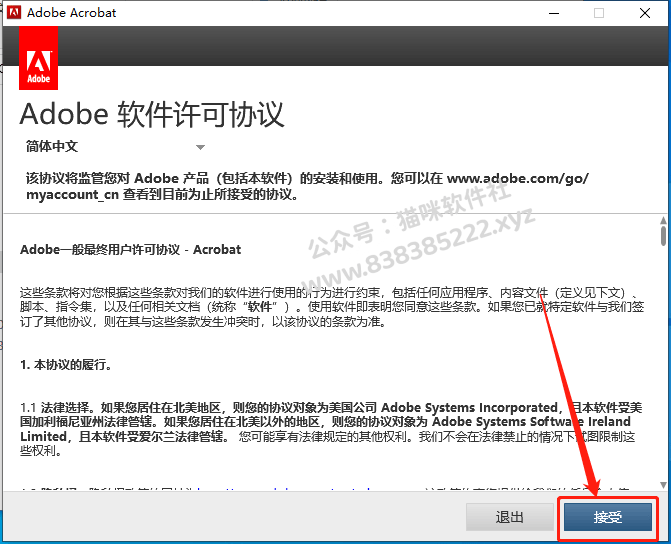Click the 接受 (Accept) button
671x544 pixels.
(x=607, y=517)
